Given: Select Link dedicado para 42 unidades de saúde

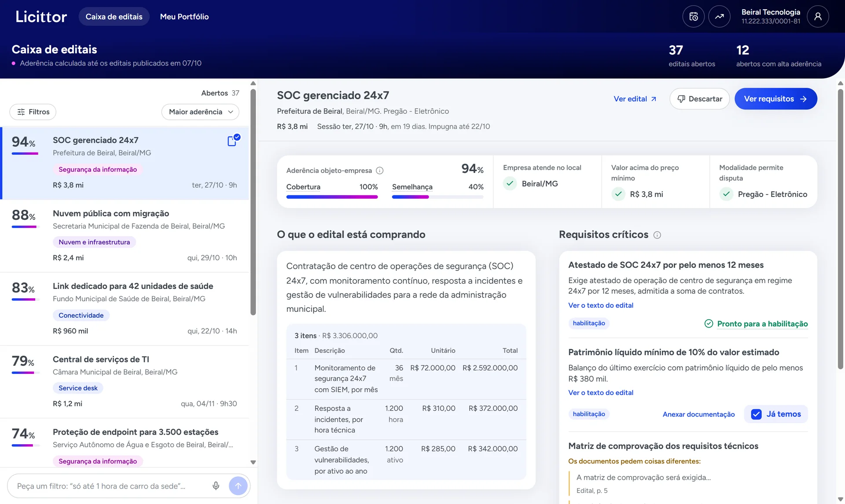Looking at the screenshot, I should [125, 309].
